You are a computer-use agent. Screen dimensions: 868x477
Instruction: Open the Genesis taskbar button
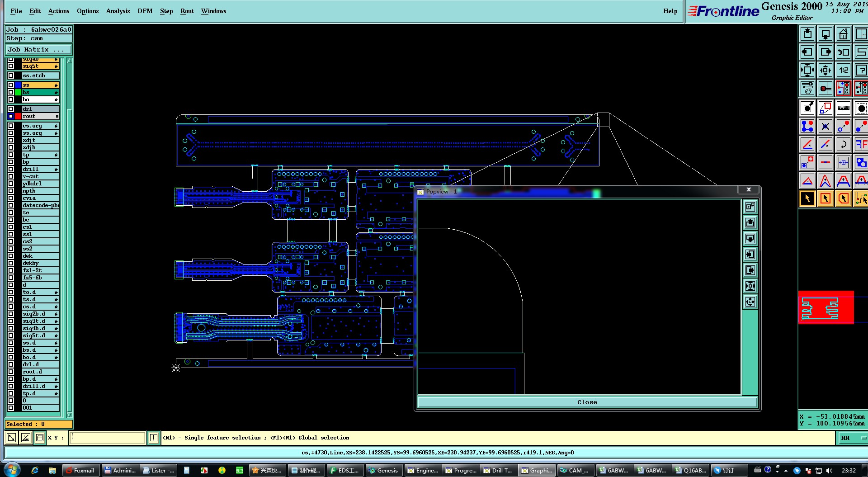point(383,470)
